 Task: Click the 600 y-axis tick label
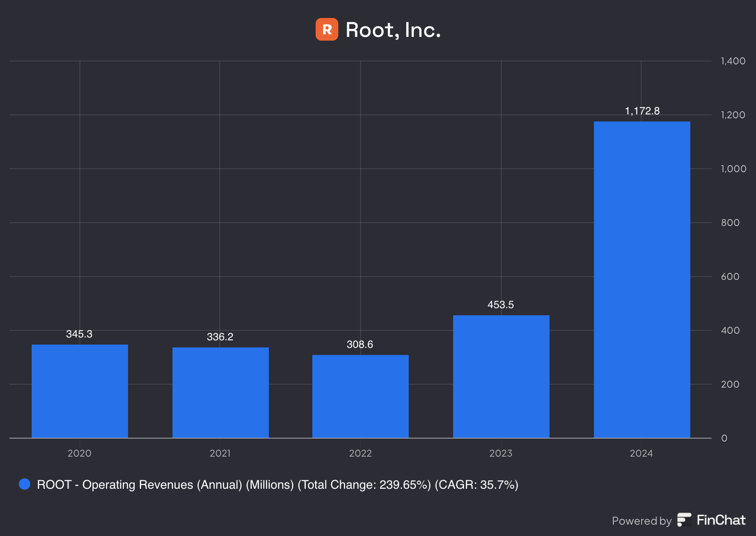pyautogui.click(x=730, y=277)
